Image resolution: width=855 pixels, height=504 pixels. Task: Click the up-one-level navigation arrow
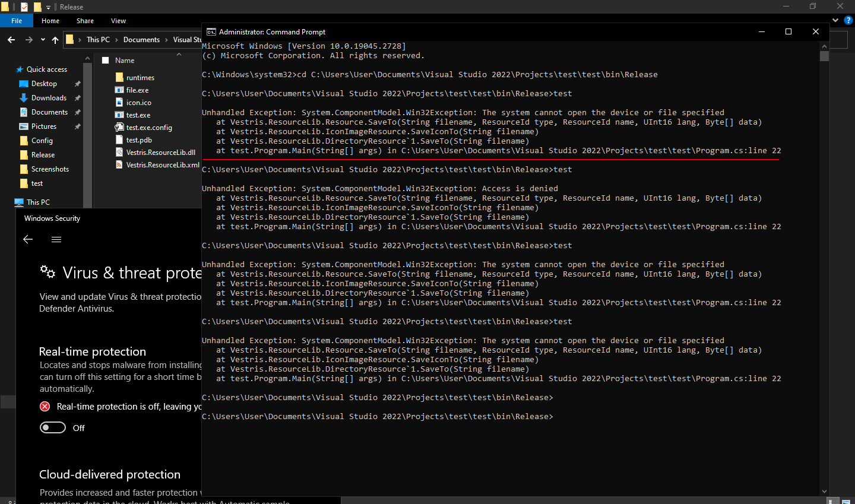[55, 40]
